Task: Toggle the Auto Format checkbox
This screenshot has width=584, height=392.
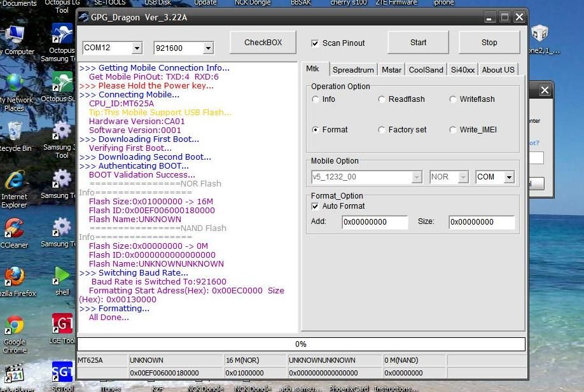Action: tap(315, 206)
